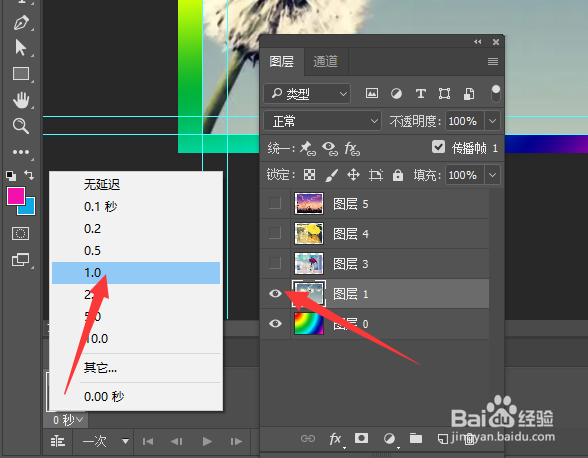Image resolution: width=588 pixels, height=458 pixels.
Task: Add a layer mask
Action: (x=362, y=438)
